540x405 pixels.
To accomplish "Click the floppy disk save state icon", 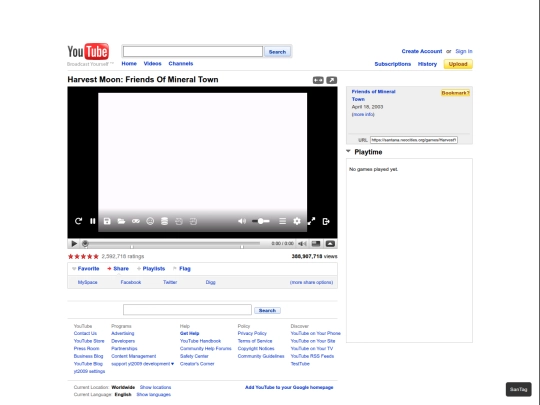I will point(107,221).
